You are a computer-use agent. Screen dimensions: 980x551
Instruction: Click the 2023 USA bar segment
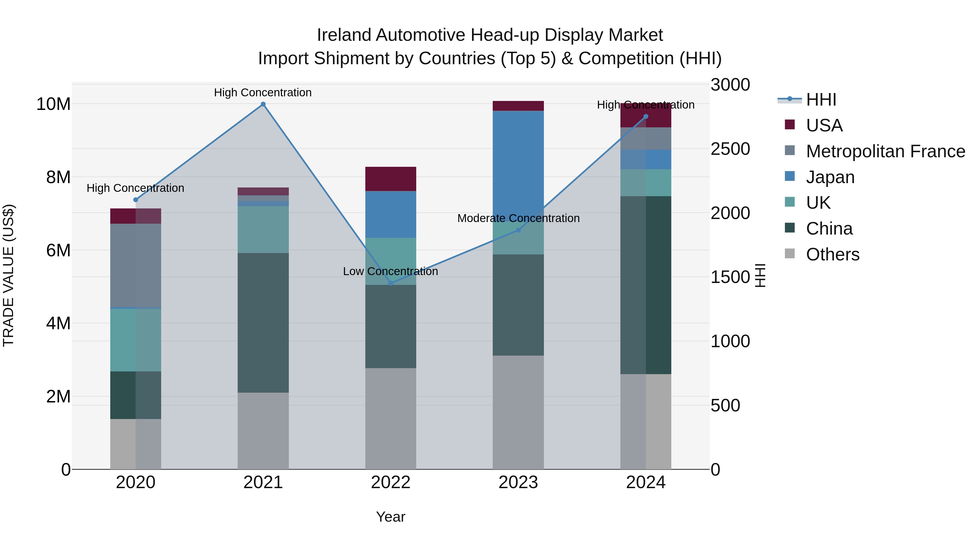coord(518,106)
